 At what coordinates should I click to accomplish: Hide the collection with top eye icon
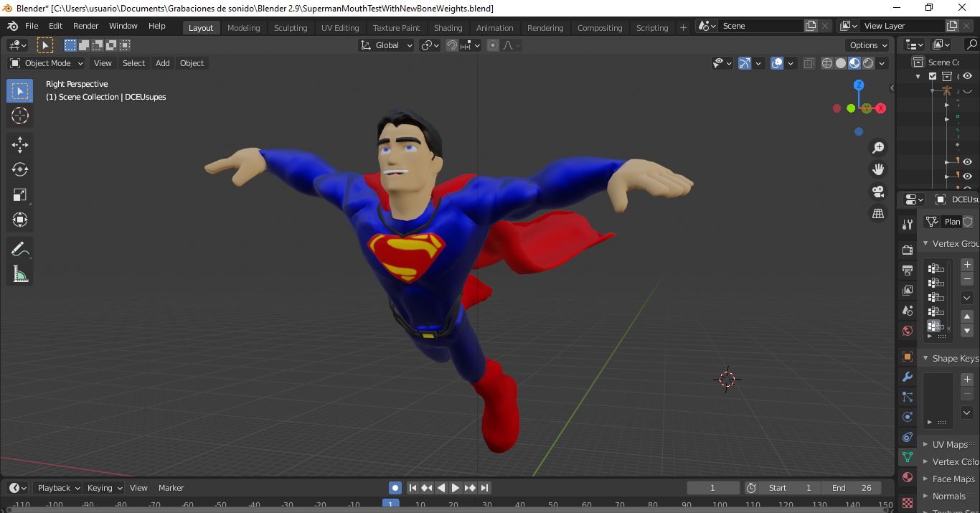tap(967, 76)
